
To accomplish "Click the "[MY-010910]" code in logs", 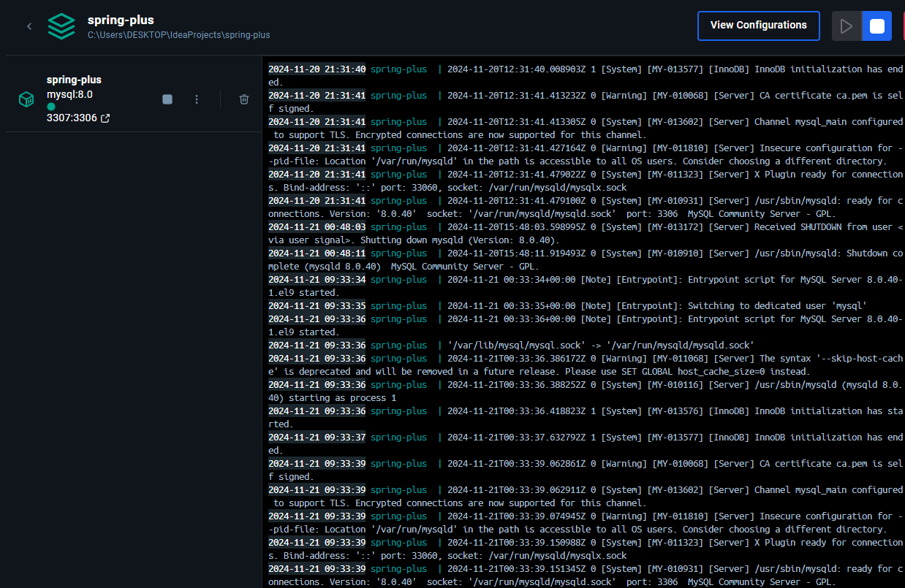I will [x=677, y=253].
